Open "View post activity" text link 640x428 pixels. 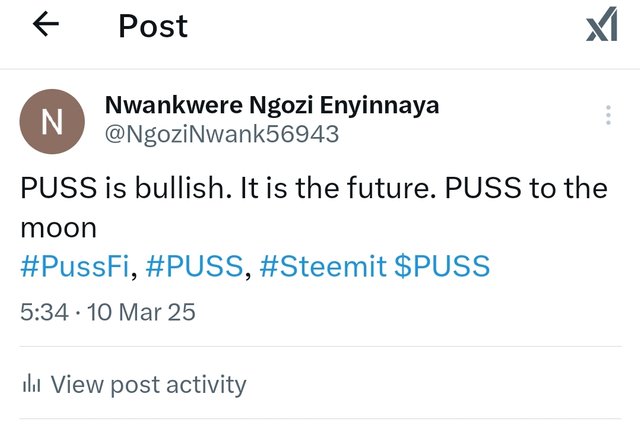tap(148, 383)
